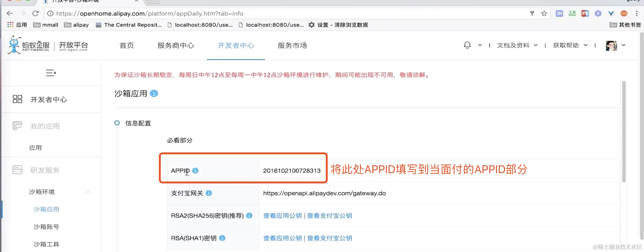Open the apps grid shortcut in bookmarks bar

click(10, 25)
